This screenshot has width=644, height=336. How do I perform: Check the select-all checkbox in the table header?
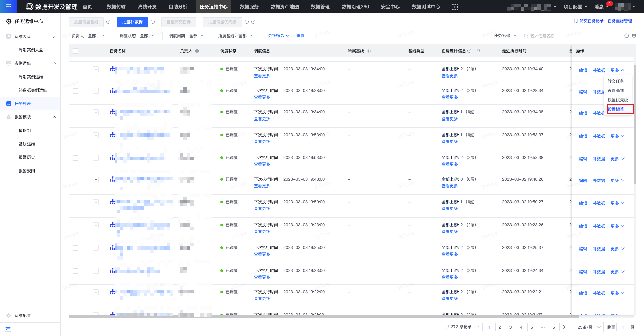pyautogui.click(x=75, y=51)
